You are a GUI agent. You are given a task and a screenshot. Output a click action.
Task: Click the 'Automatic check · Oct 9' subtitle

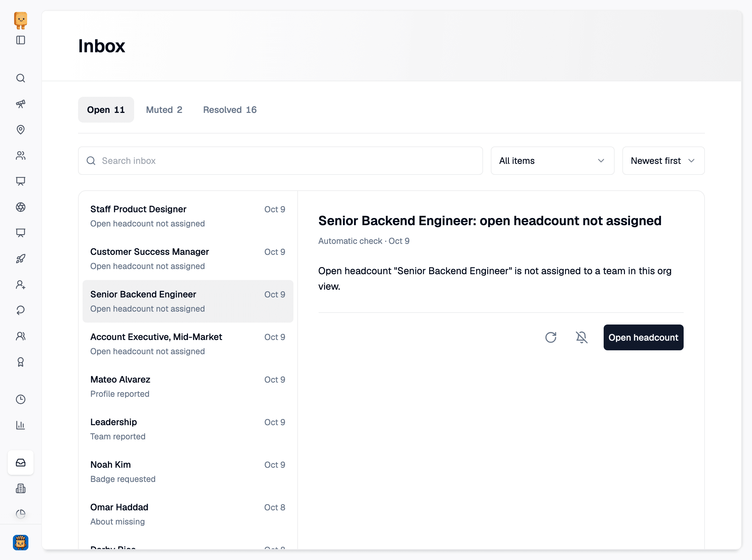(x=364, y=241)
